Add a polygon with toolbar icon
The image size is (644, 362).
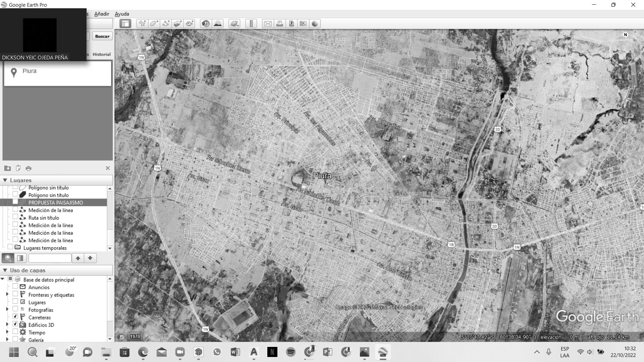click(x=154, y=23)
